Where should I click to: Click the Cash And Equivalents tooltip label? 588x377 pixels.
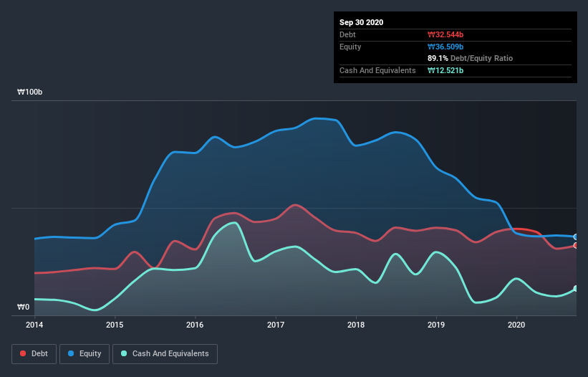[377, 70]
